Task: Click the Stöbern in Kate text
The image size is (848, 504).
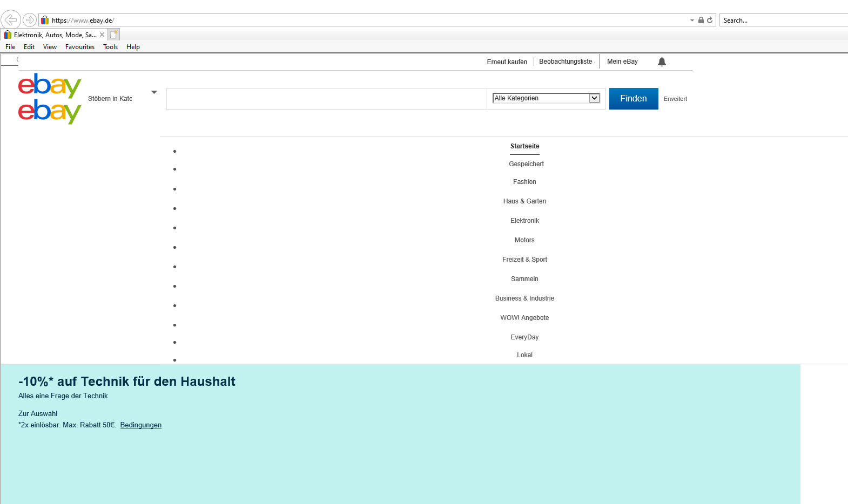Action: click(x=110, y=99)
